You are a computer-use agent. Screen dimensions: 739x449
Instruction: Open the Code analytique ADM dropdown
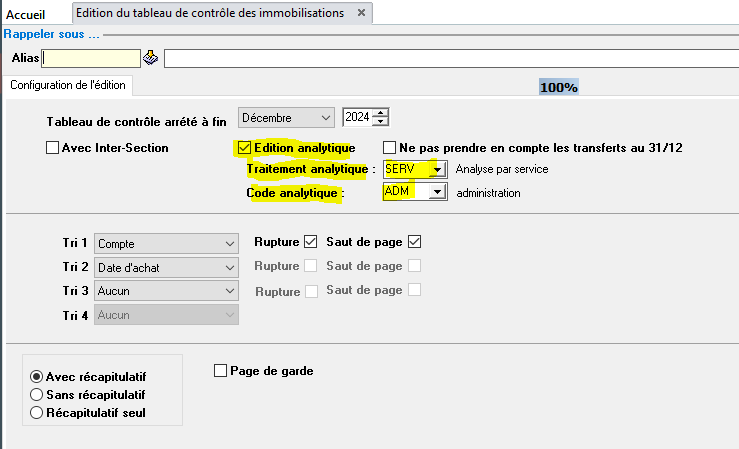point(436,193)
